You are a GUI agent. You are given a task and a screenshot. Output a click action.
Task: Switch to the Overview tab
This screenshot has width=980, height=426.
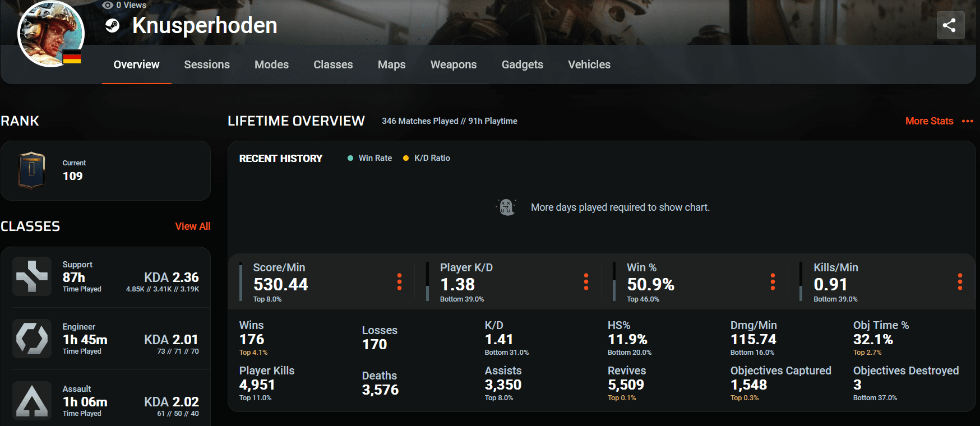coord(137,64)
